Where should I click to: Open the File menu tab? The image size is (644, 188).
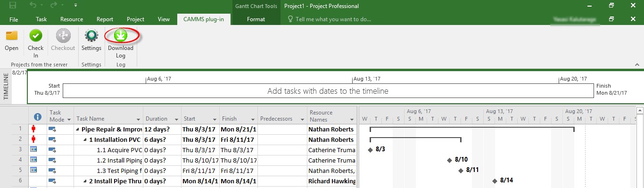point(14,19)
